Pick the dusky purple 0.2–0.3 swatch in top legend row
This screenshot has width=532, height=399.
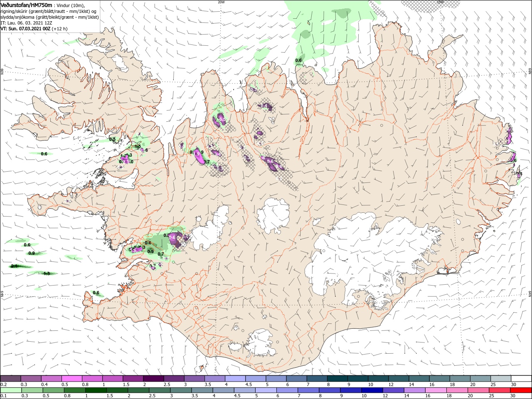coord(10,379)
